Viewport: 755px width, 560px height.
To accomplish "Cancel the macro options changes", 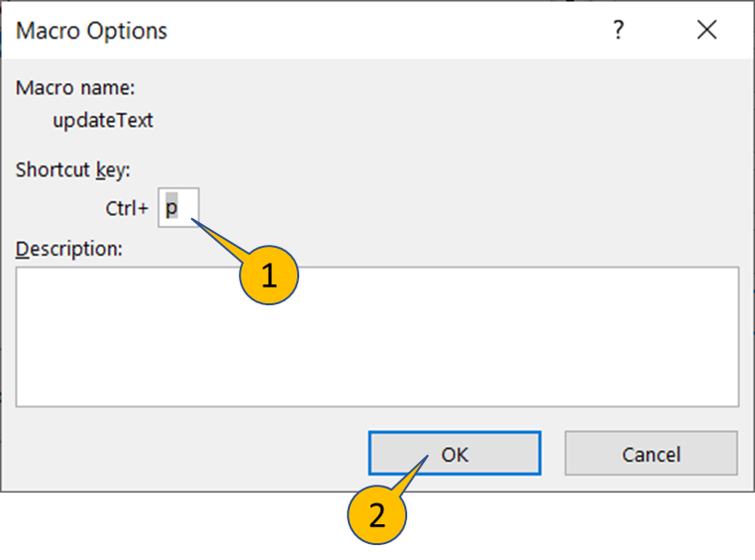I will click(x=651, y=454).
